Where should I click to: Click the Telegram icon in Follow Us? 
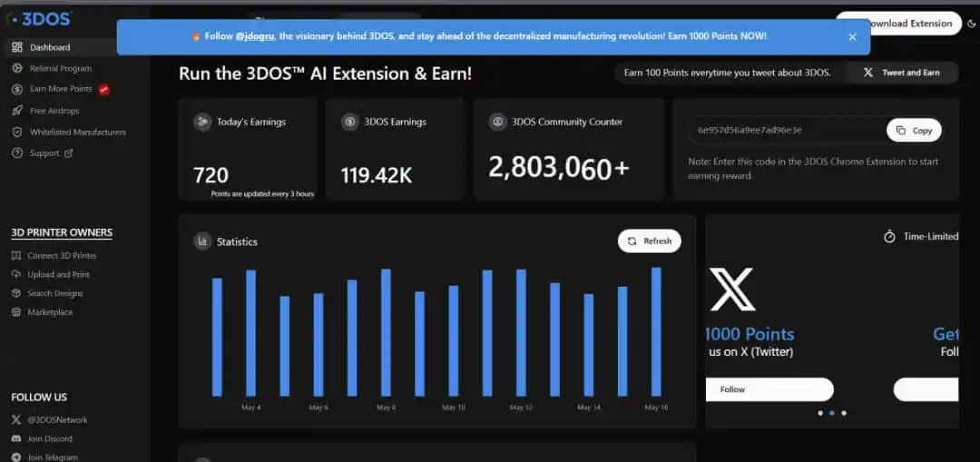point(16,457)
